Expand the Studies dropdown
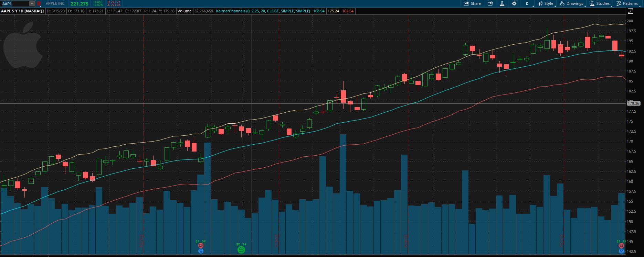This screenshot has height=257, width=644. tap(600, 3)
